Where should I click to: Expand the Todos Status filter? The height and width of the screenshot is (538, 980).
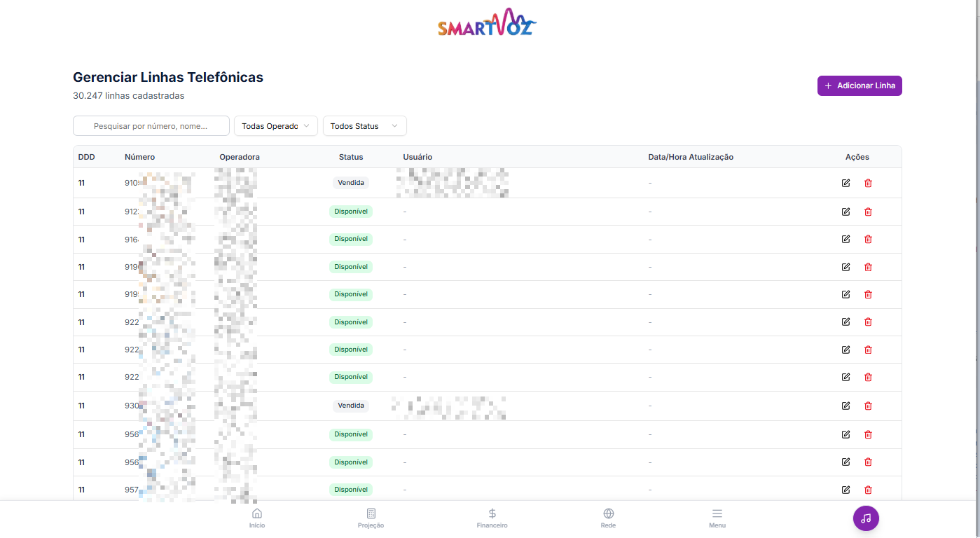[364, 126]
